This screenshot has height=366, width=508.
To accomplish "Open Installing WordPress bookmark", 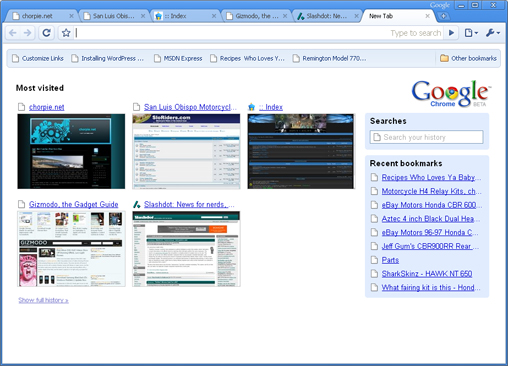I will [x=107, y=58].
